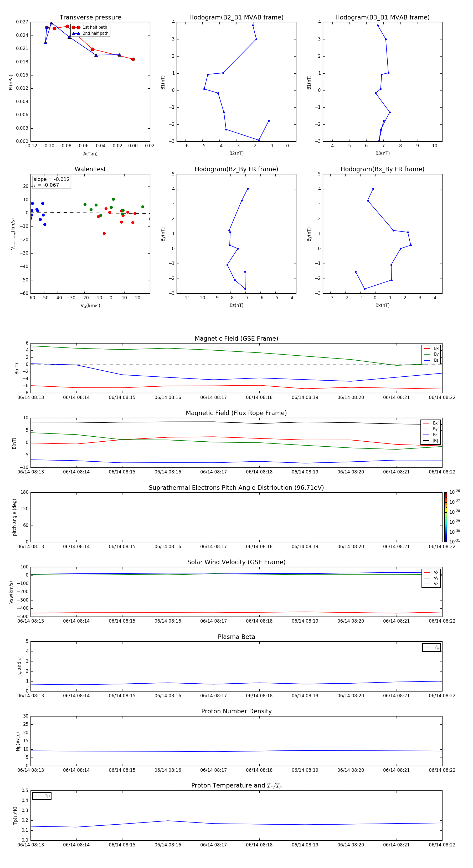Click the 'Magnetic Field (GSE Frame)' title
Image resolution: width=473 pixels, height=868 pixels.
pos(236,339)
